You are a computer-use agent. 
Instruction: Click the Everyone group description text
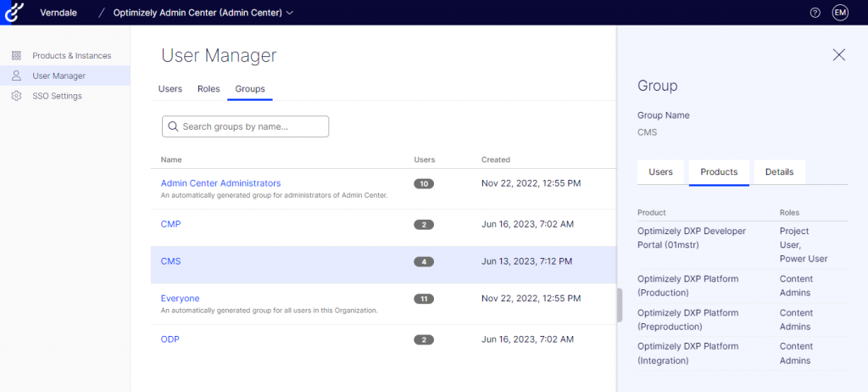269,311
